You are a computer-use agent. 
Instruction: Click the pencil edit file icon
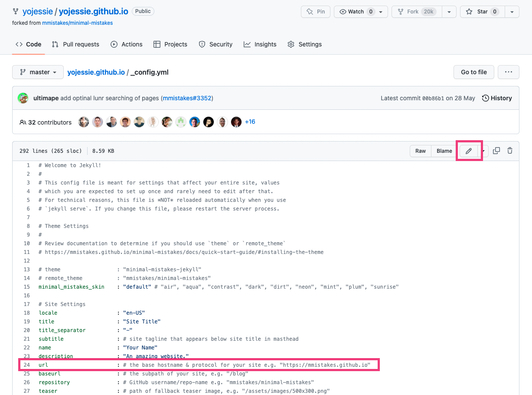[x=469, y=151]
